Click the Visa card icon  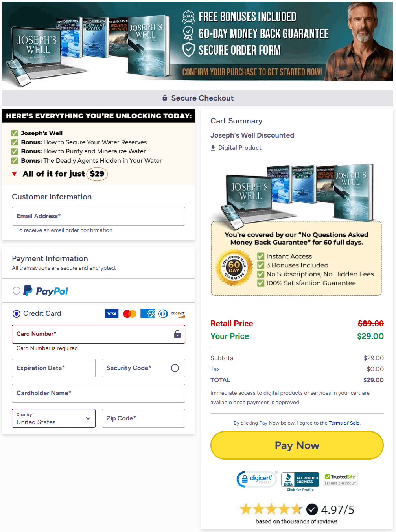click(x=112, y=314)
